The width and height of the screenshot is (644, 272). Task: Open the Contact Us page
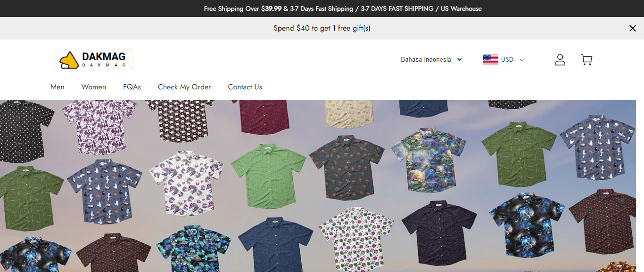click(x=245, y=87)
